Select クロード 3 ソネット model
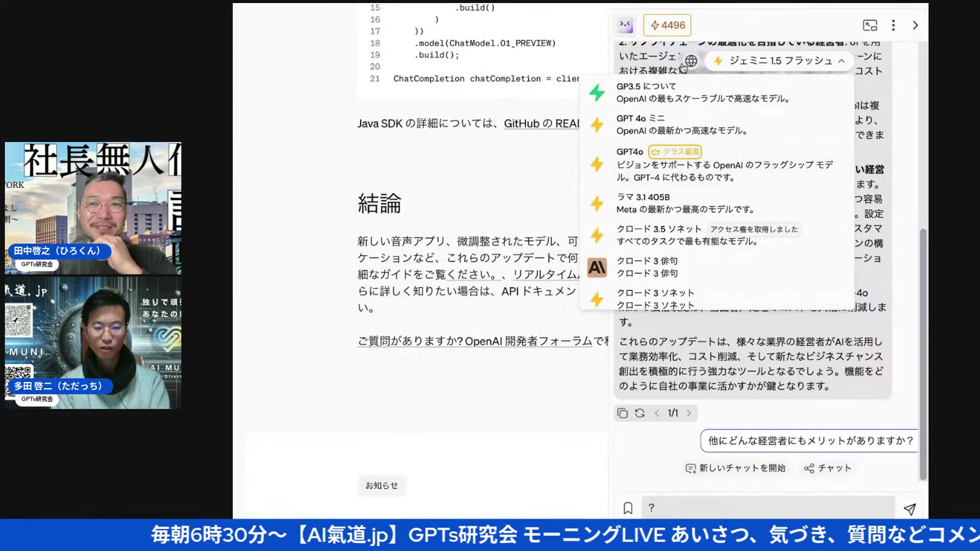 [x=717, y=298]
